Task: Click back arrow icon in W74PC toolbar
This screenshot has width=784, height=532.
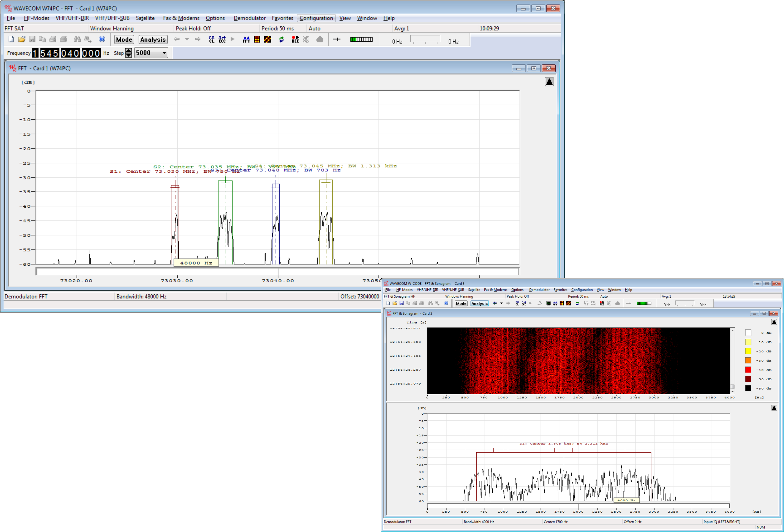Action: pyautogui.click(x=177, y=39)
